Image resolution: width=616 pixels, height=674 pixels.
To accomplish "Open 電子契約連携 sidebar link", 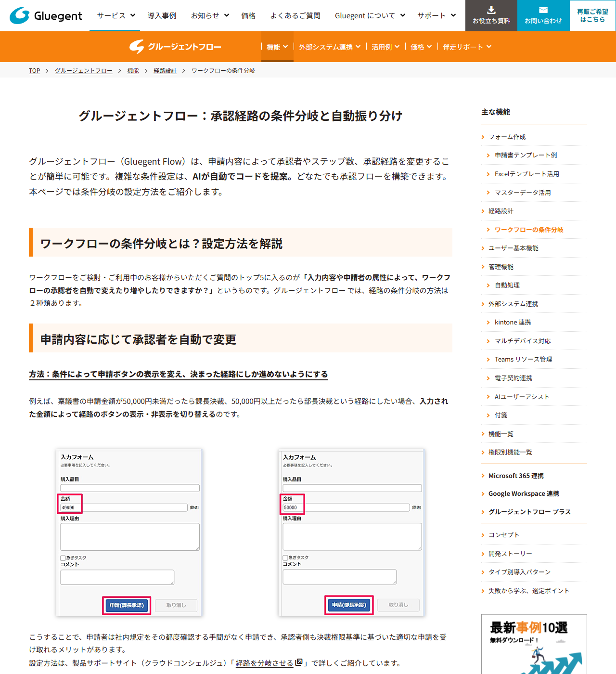I will point(513,378).
